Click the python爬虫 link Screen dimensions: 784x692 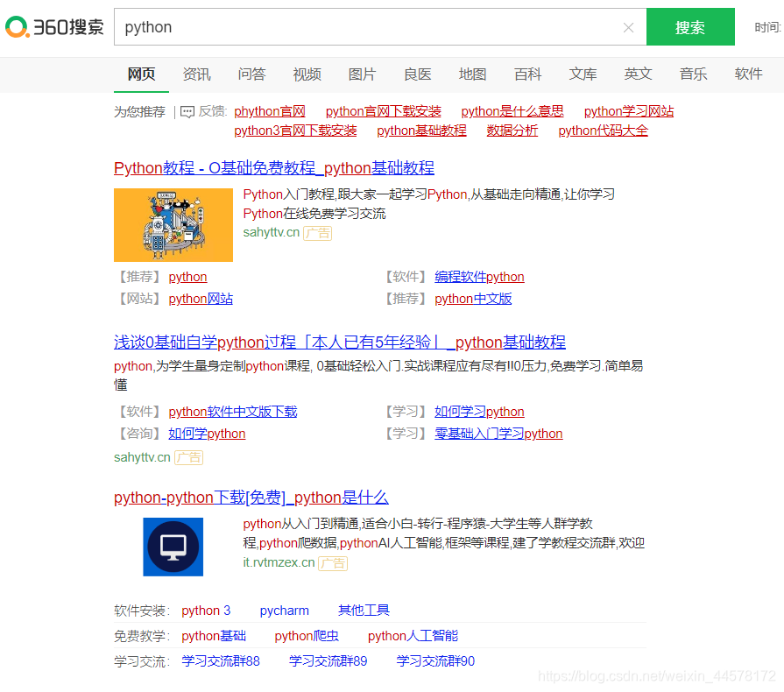click(307, 637)
